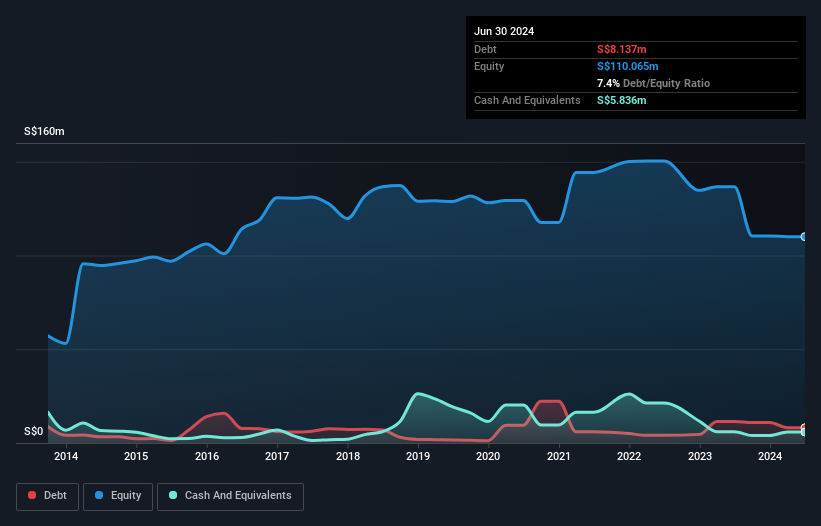This screenshot has height=526, width=821.
Task: Click the 2014 x-axis label
Action: tap(66, 456)
